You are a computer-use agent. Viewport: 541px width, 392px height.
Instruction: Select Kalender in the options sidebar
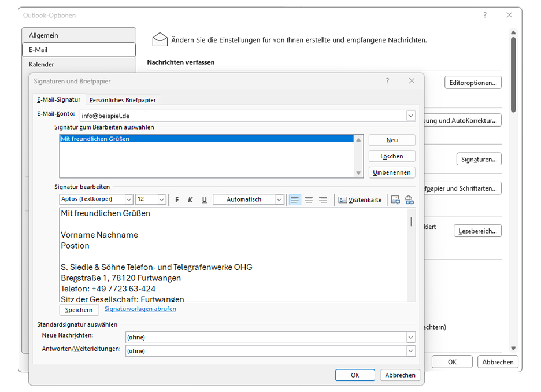point(42,65)
